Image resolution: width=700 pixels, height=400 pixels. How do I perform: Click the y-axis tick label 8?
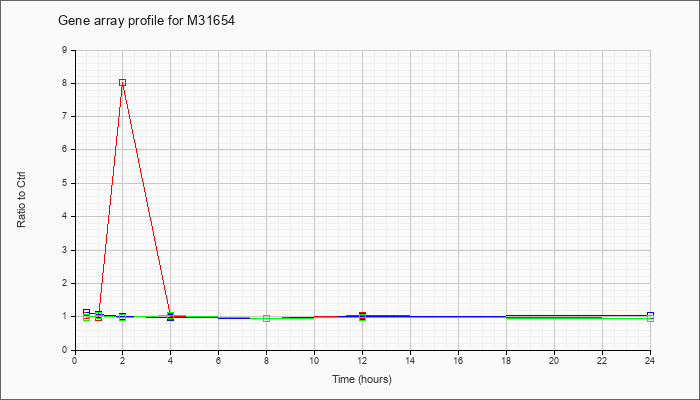(65, 83)
